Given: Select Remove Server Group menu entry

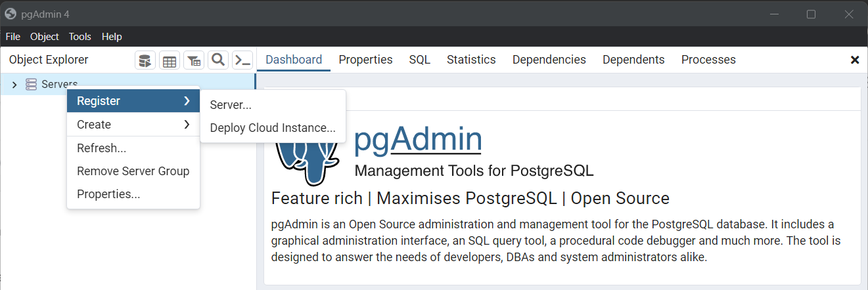Looking at the screenshot, I should pyautogui.click(x=133, y=171).
